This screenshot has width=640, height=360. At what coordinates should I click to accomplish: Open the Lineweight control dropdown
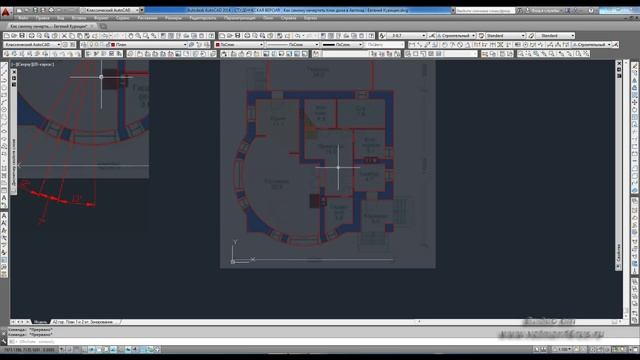point(342,44)
